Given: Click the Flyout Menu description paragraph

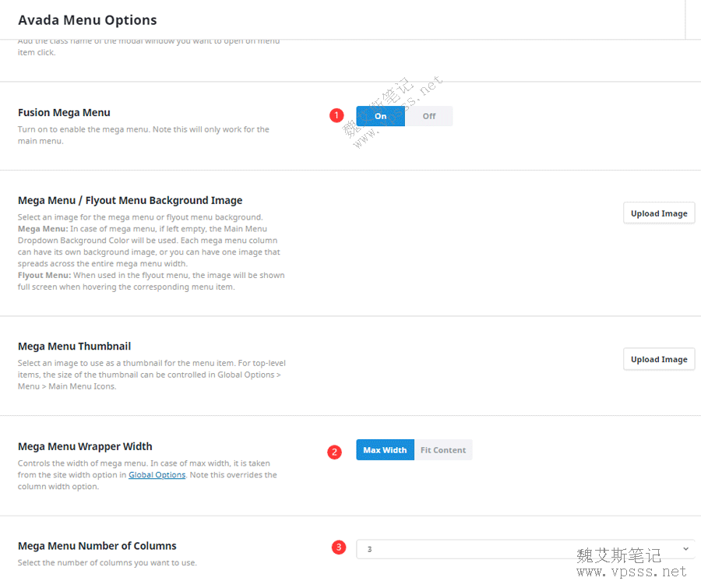Looking at the screenshot, I should click(x=151, y=281).
